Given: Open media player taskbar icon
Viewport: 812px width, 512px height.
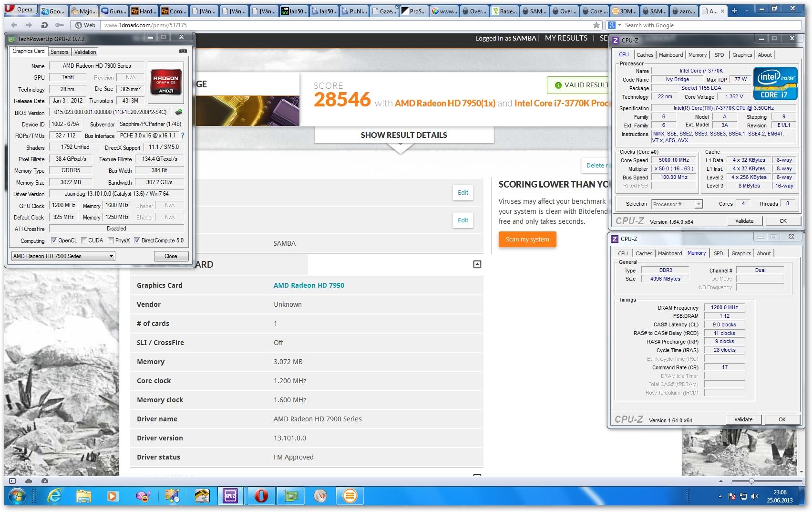Looking at the screenshot, I should coord(112,496).
